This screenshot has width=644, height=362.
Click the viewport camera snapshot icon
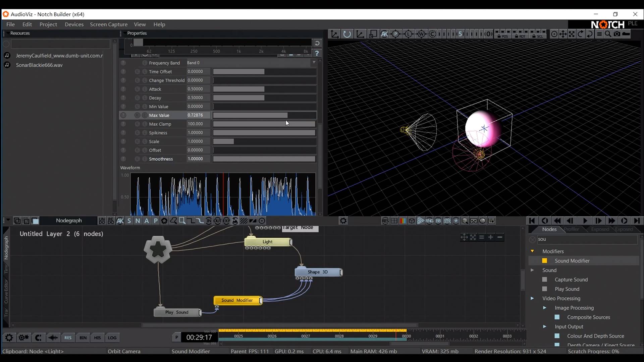click(616, 34)
